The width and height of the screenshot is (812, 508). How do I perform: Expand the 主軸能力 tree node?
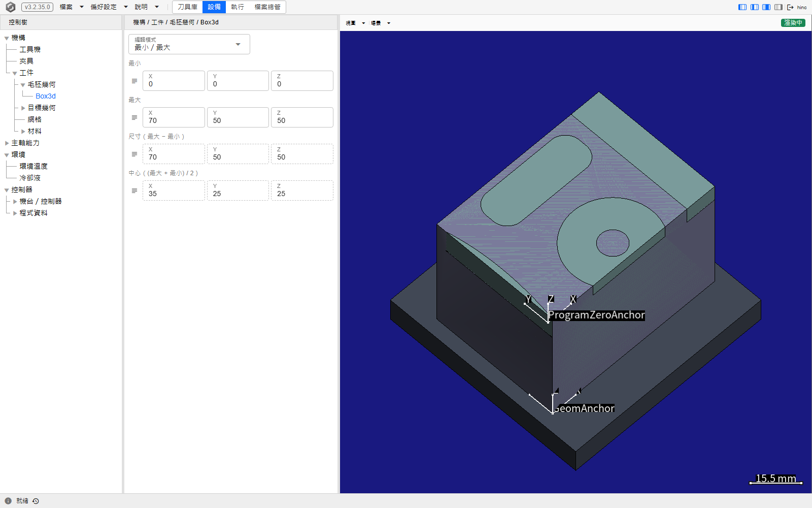7,143
